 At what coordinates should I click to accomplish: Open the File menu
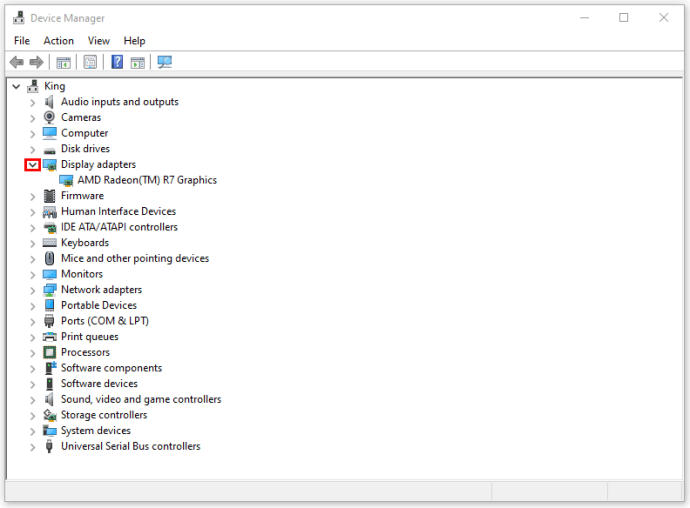pyautogui.click(x=22, y=41)
